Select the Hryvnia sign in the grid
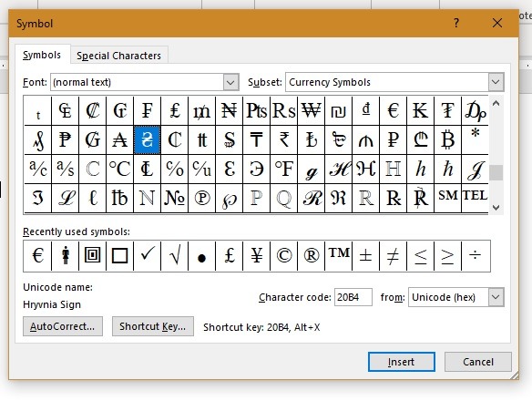This screenshot has width=532, height=401. (x=147, y=139)
